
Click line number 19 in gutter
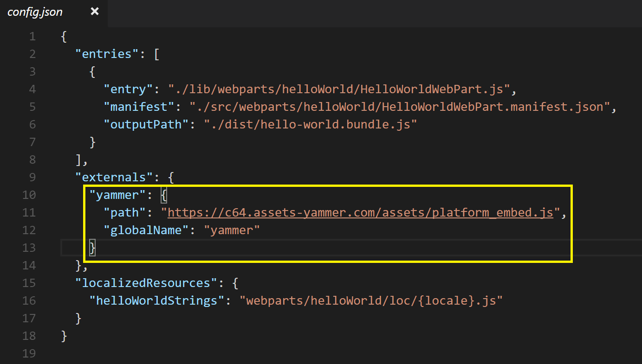[29, 353]
